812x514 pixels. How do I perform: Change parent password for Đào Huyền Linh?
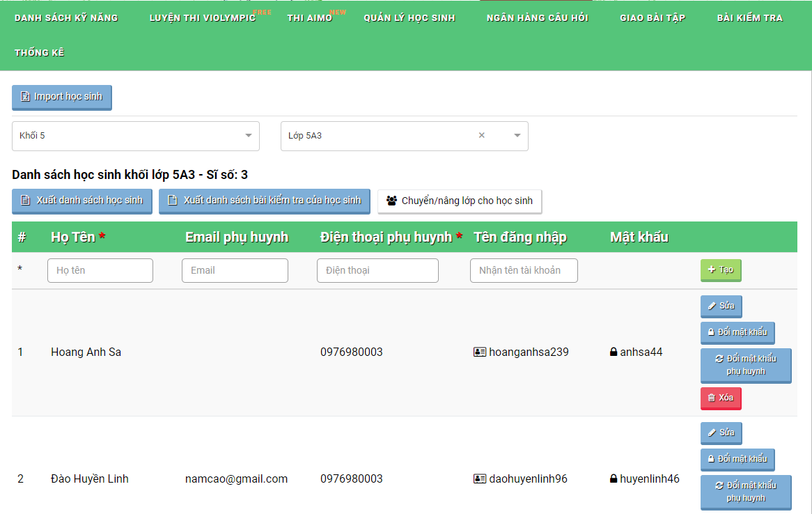tap(745, 492)
